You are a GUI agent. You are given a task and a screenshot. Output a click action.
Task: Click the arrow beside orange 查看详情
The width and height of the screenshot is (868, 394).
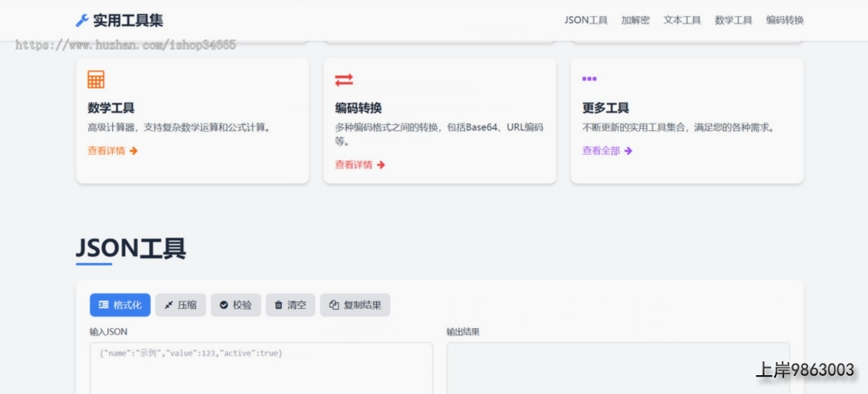pos(134,151)
